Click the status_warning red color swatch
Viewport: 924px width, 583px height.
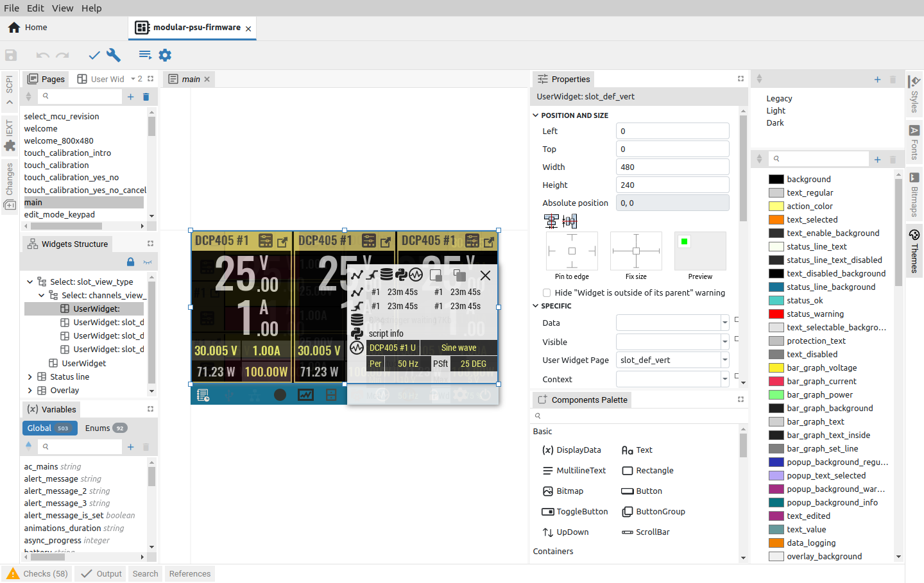coord(776,314)
